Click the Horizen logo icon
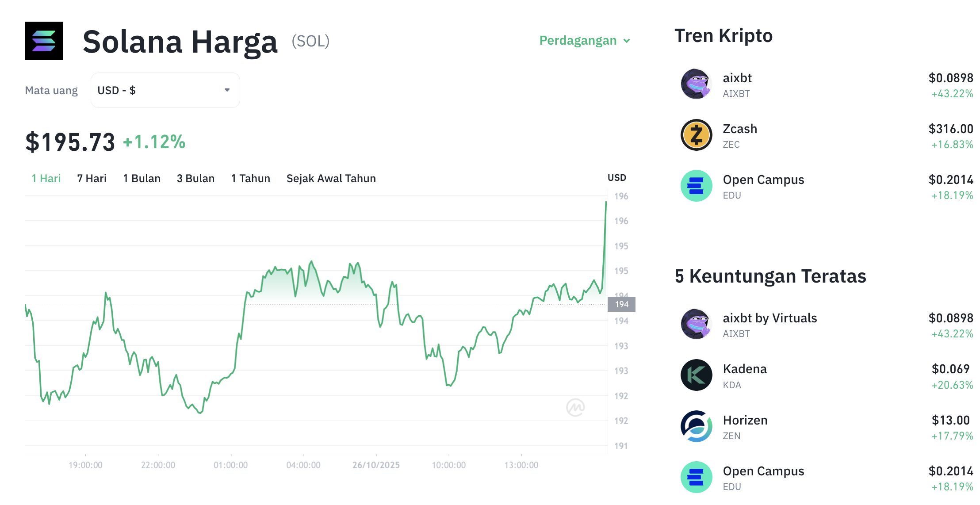980x505 pixels. 696,426
